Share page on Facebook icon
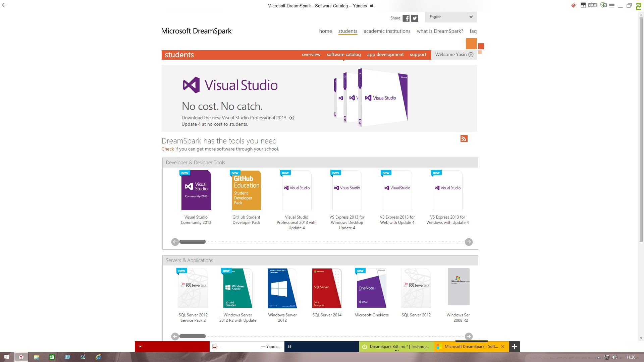Image resolution: width=644 pixels, height=362 pixels. [406, 18]
